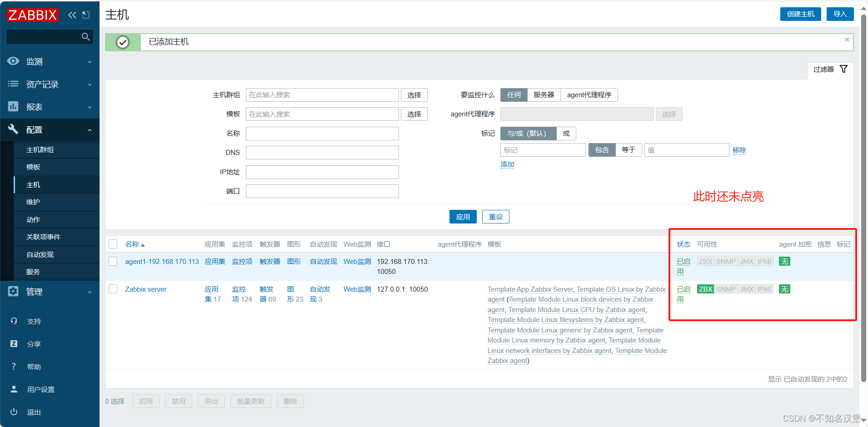Click the gear icon for 管理
The height and width of the screenshot is (427, 868).
[13, 291]
